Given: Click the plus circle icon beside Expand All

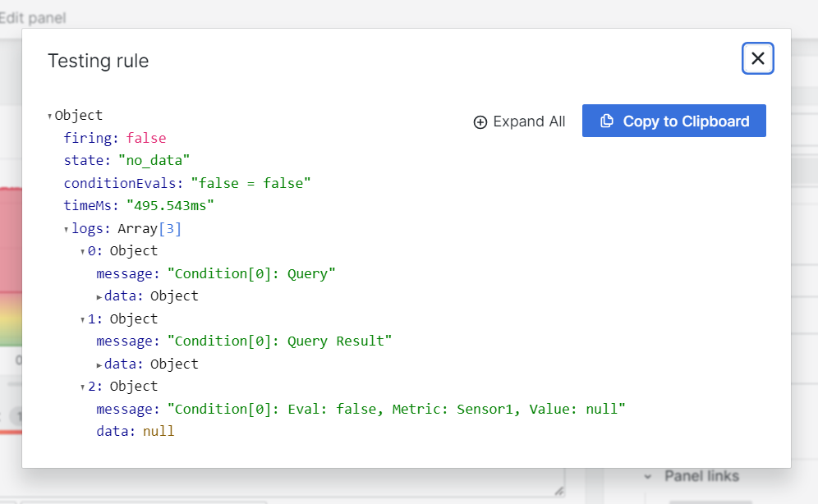Looking at the screenshot, I should point(480,122).
